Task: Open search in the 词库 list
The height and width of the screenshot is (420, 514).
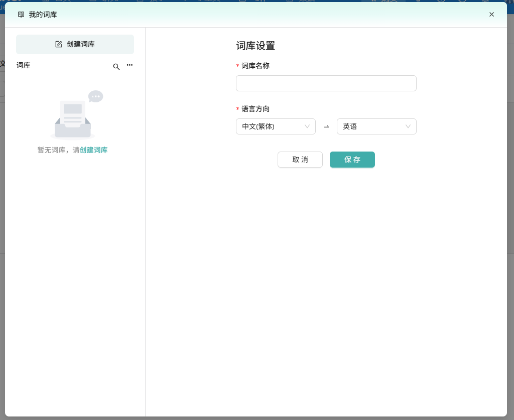Action: coord(116,67)
